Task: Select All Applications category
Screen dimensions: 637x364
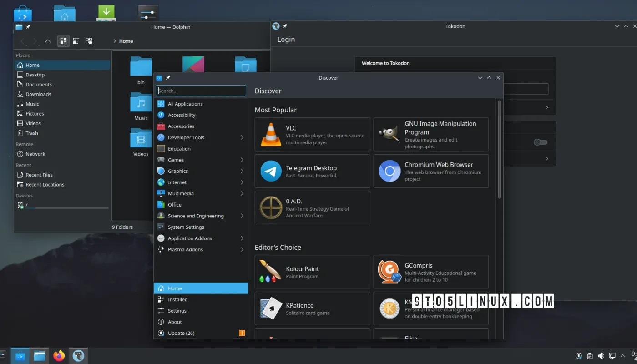Action: (x=185, y=104)
